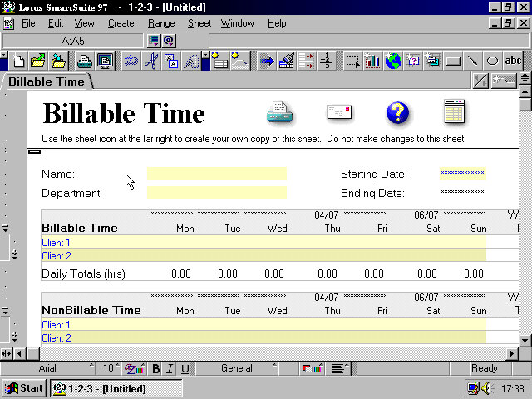The image size is (532, 399).
Task: Click the chart creation toolbar icon
Action: [372, 61]
